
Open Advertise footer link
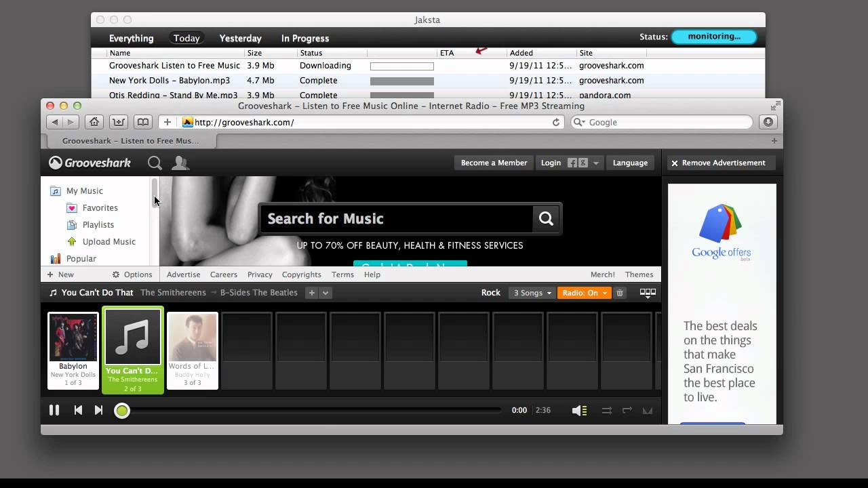(x=183, y=274)
